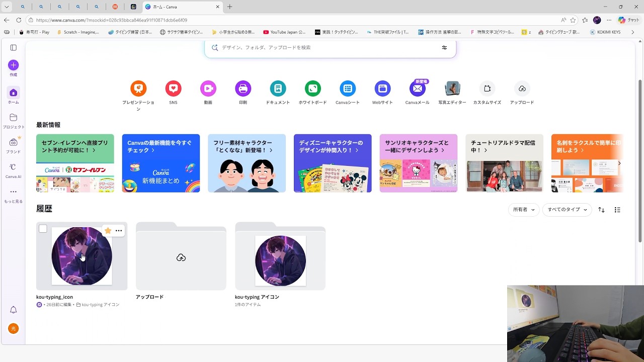The height and width of the screenshot is (362, 644).
Task: Select the プレゼンテーション design type icon
Action: tap(138, 88)
